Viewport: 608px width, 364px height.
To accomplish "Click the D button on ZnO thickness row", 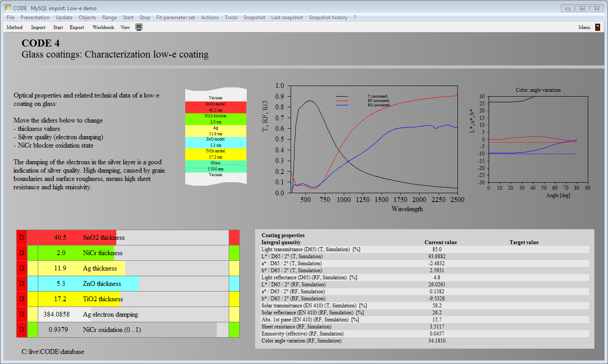I will pos(22,284).
